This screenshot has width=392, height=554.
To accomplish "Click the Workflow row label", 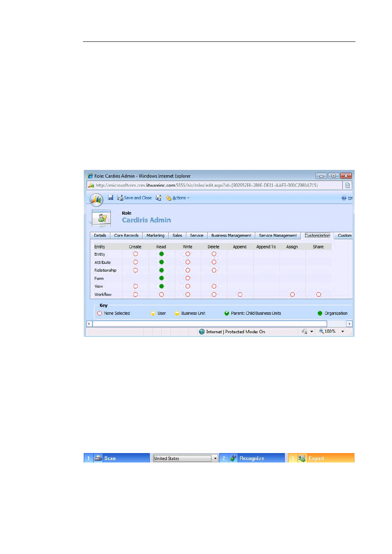I will point(103,295).
